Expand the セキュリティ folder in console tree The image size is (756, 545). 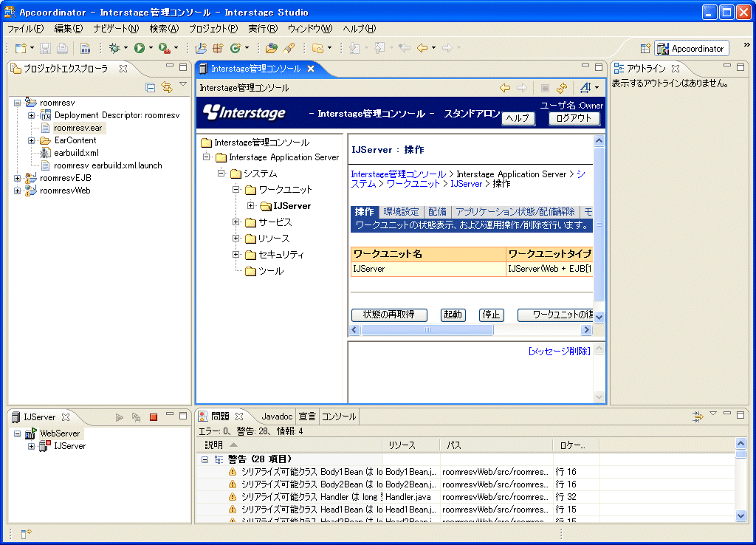point(236,254)
